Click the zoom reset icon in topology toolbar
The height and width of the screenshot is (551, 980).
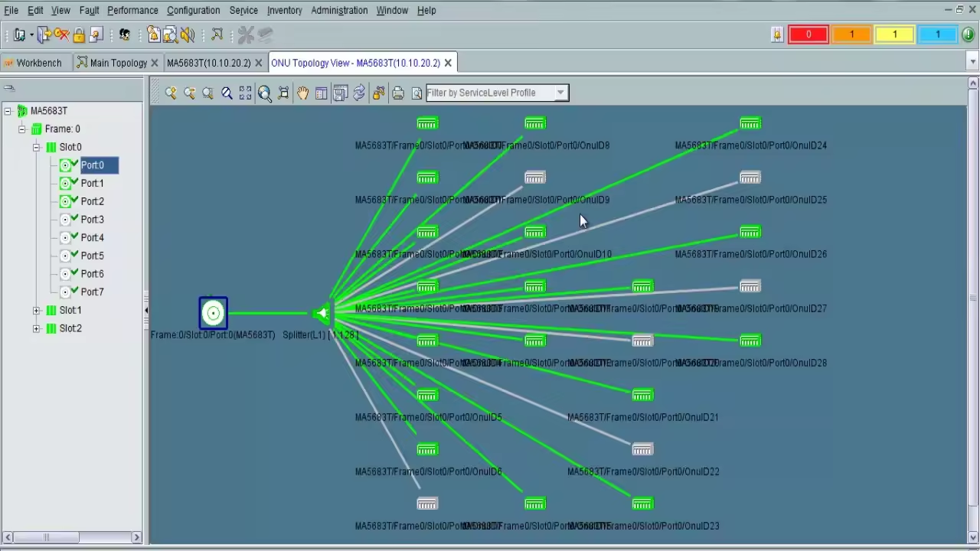click(207, 93)
